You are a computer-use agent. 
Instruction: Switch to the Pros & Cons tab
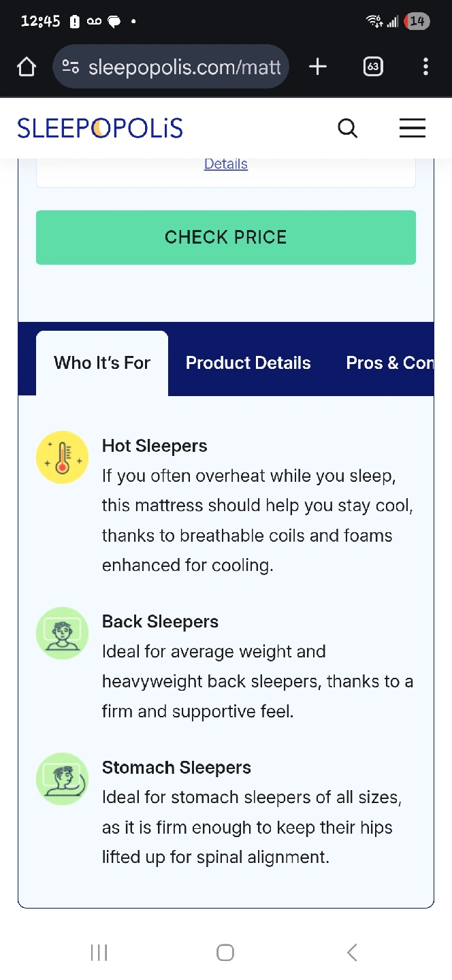click(x=388, y=363)
